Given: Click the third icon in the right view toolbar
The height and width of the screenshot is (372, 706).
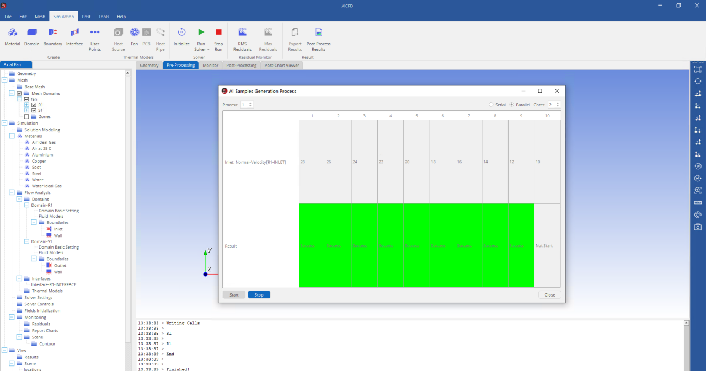Looking at the screenshot, I should coord(698,94).
